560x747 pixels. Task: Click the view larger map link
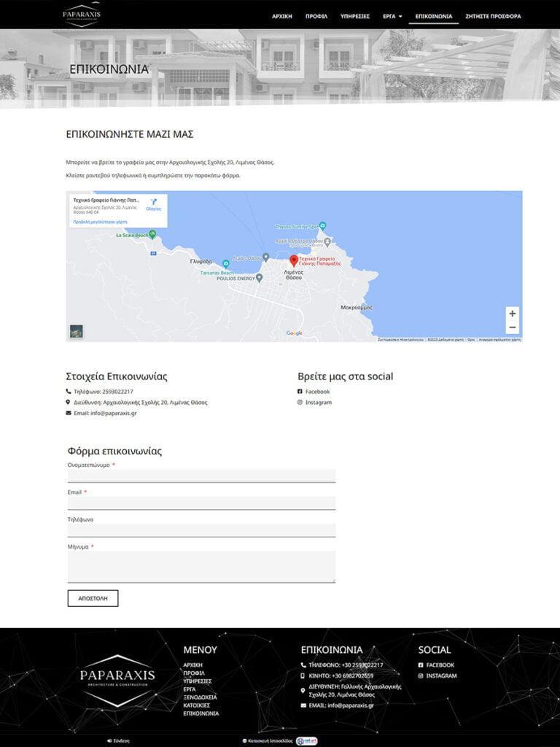(x=101, y=222)
